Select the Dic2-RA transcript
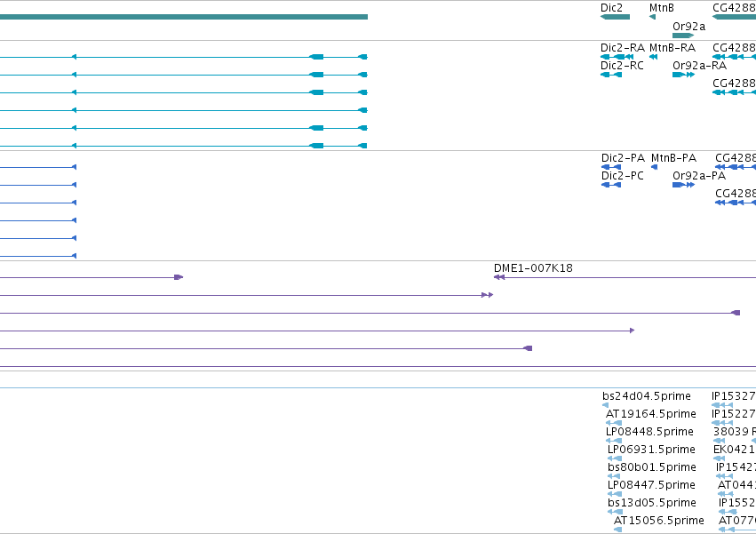Viewport: 756px width, 534px height. 617,57
